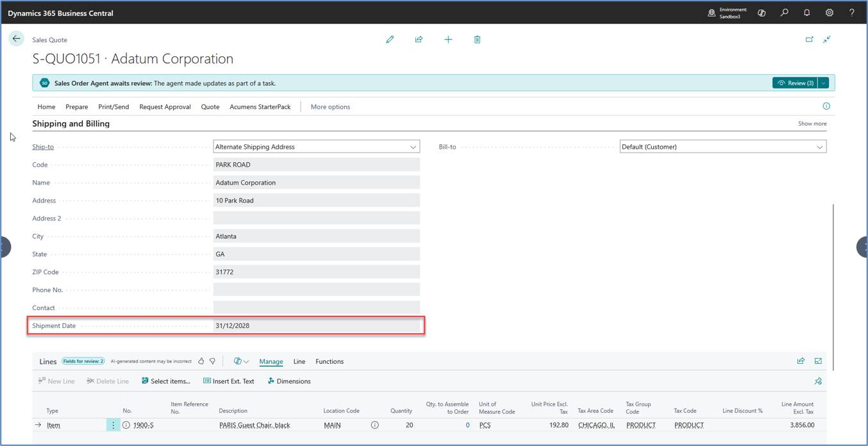Click the Line Amount cell 3,856.00

(802, 425)
